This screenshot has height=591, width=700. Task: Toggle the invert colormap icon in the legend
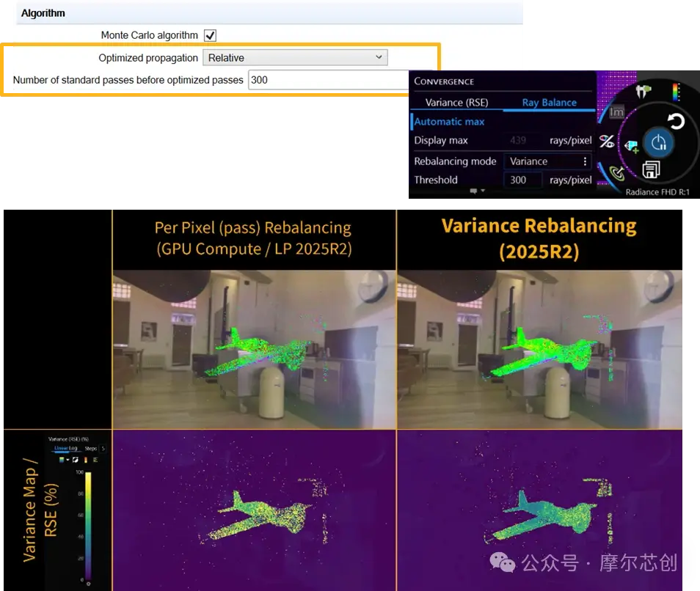[75, 460]
